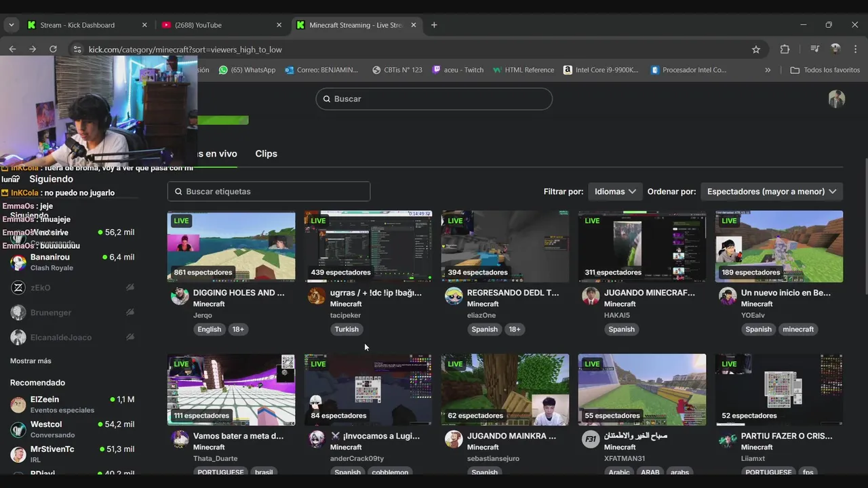The image size is (868, 488).
Task: Open ElZeein avatar in recommended list
Action: (x=18, y=405)
